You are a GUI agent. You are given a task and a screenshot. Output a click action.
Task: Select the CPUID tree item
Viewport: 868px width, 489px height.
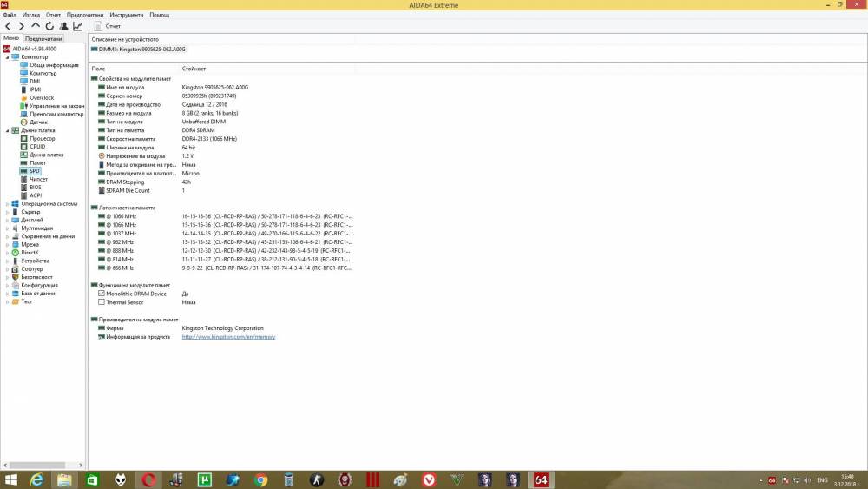[37, 147]
